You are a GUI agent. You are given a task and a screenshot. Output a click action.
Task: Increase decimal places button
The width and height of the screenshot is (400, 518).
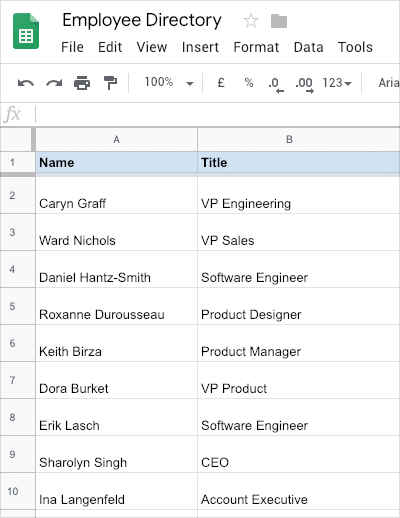[304, 84]
